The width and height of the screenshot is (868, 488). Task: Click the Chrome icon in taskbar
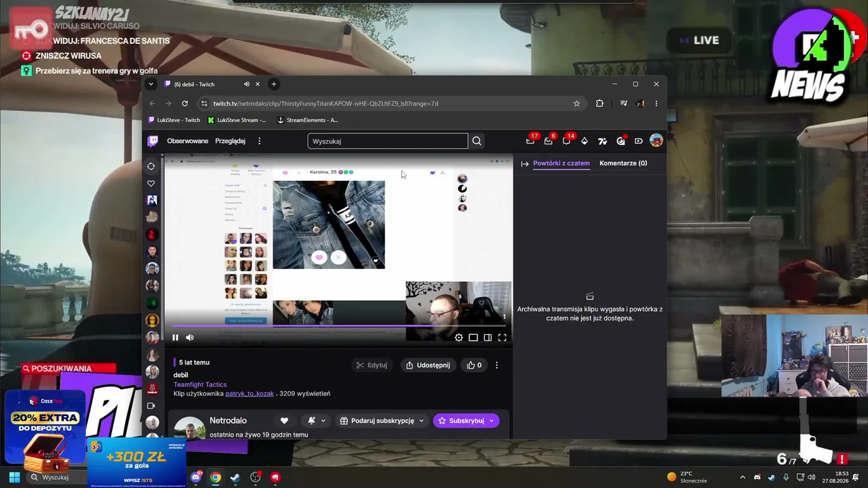pos(215,477)
